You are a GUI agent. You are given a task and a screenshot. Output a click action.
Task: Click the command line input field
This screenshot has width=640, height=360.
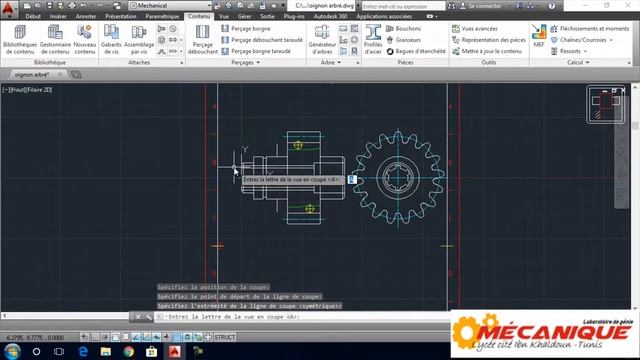click(x=302, y=317)
